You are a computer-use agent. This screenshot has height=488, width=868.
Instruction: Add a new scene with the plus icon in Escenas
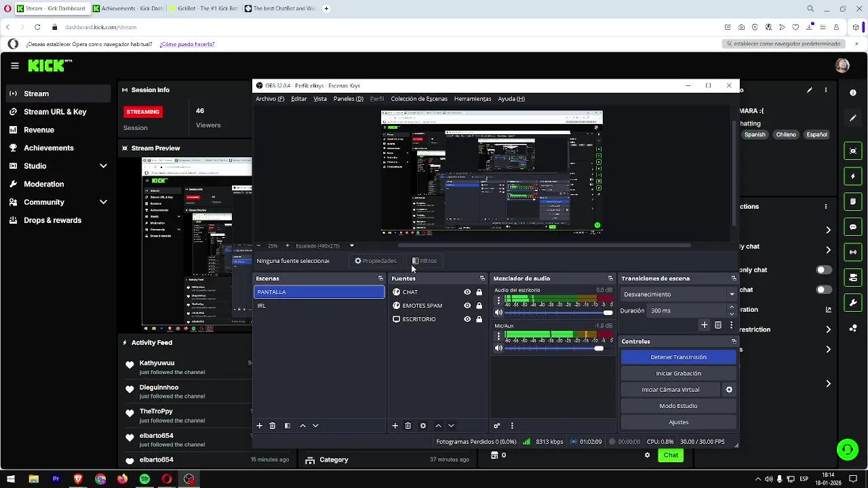tap(259, 426)
